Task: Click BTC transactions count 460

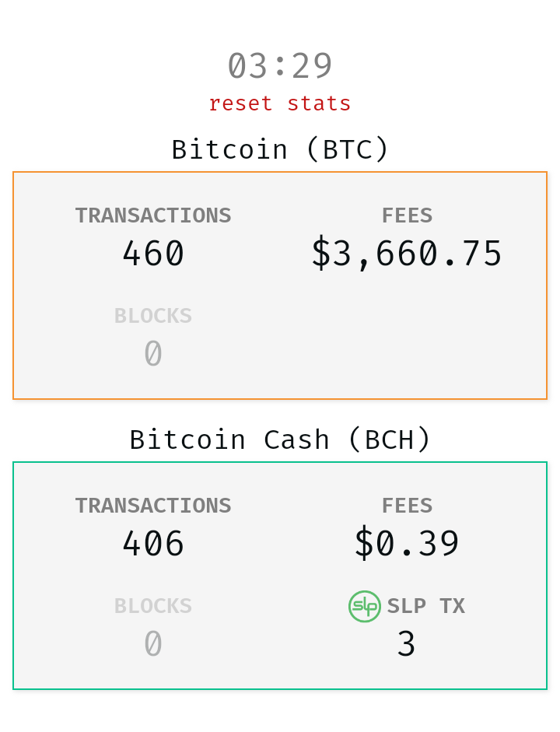Action: (x=153, y=254)
